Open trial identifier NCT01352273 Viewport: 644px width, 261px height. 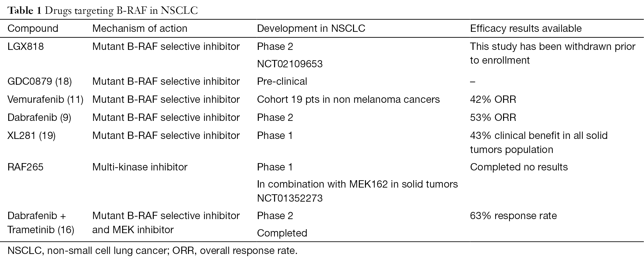click(290, 198)
